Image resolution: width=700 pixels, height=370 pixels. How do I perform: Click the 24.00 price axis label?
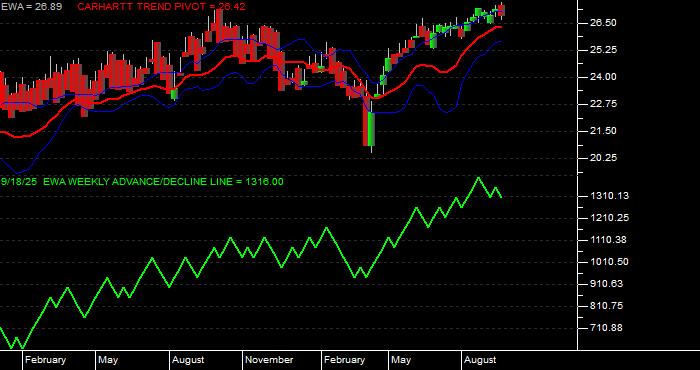(603, 77)
